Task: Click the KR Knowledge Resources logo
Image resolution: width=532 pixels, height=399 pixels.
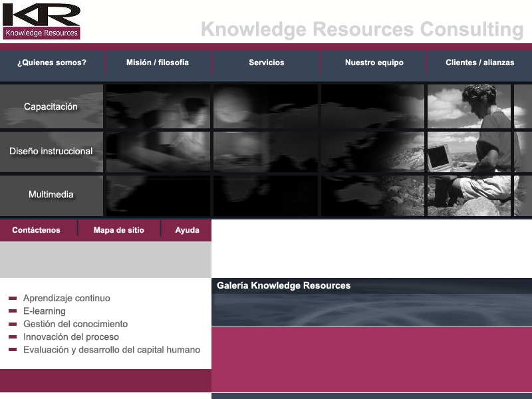Action: (x=41, y=21)
